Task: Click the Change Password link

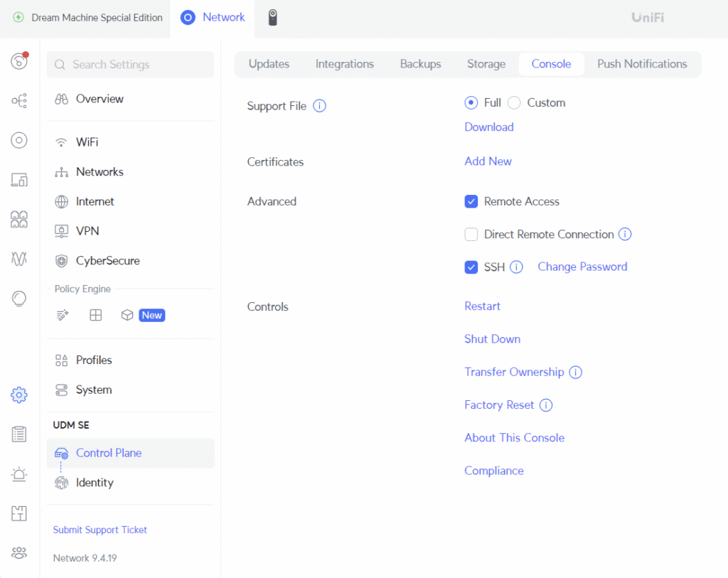Action: [x=582, y=267]
